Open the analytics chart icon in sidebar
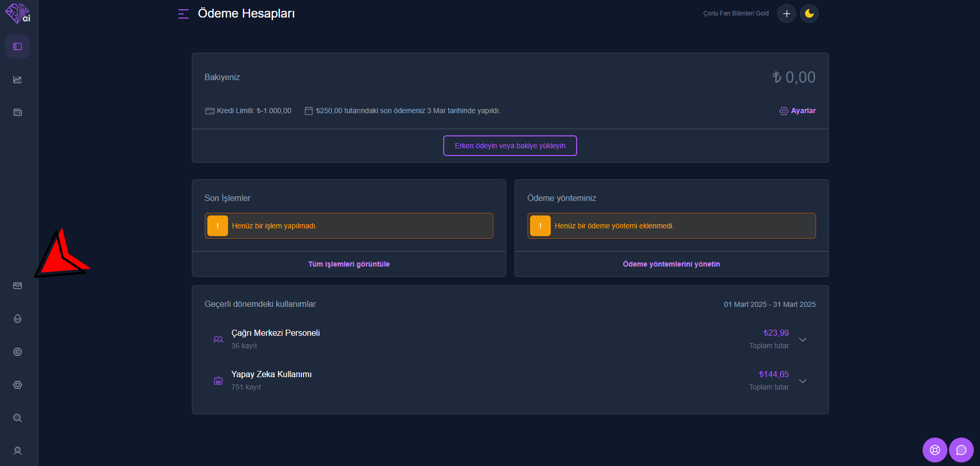 tap(18, 80)
